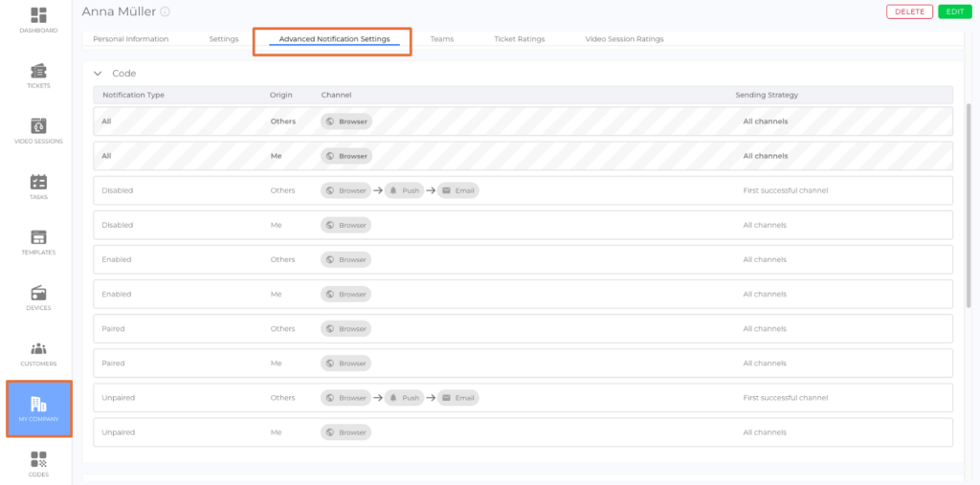980x485 pixels.
Task: Open the Tasks calendar icon
Action: click(38, 183)
